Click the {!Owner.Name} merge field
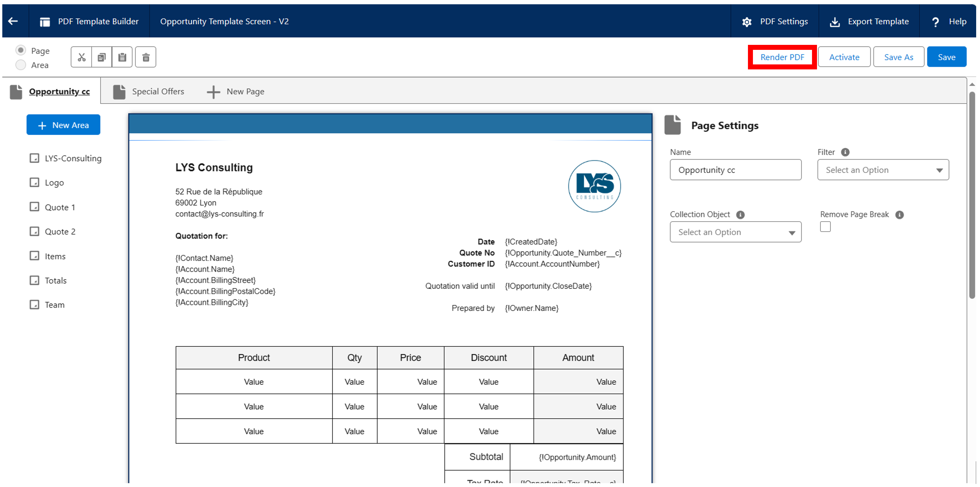 tap(531, 308)
